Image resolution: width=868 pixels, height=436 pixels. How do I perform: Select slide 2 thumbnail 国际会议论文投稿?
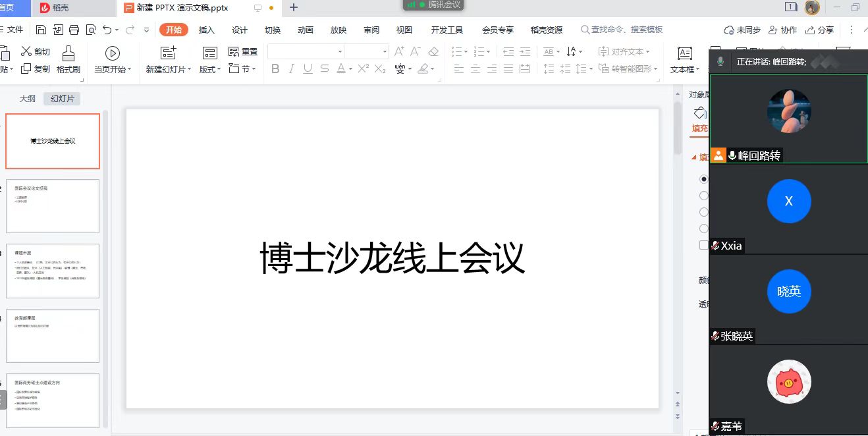coord(53,206)
